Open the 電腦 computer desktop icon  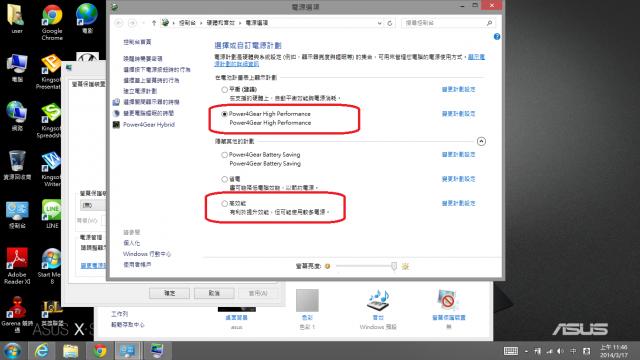click(17, 68)
